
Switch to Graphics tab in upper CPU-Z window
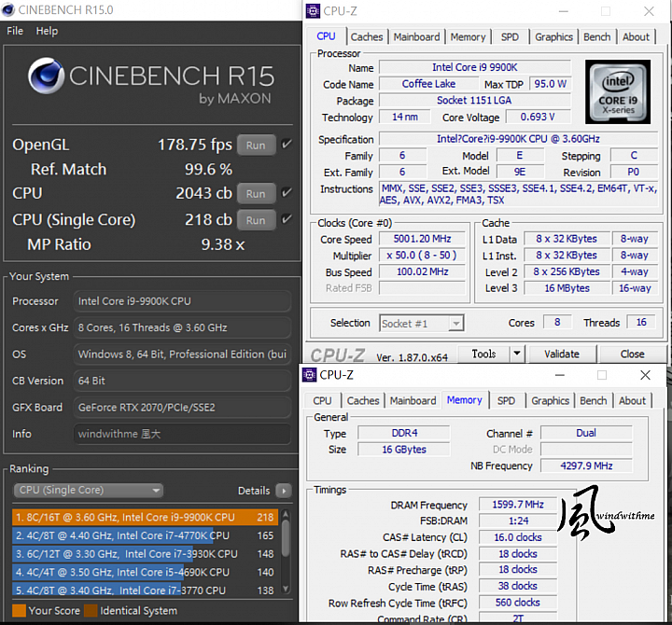click(x=553, y=36)
